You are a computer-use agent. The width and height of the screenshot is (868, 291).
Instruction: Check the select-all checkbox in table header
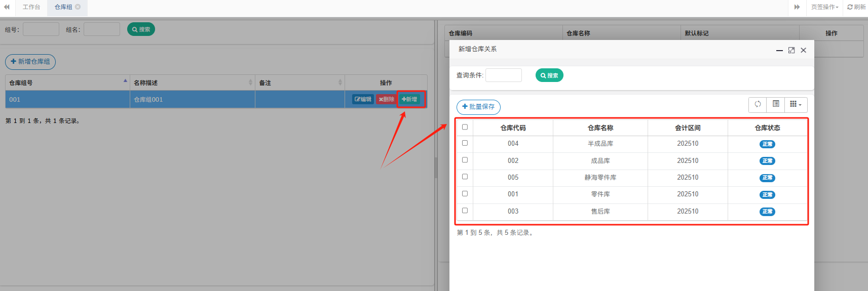465,127
